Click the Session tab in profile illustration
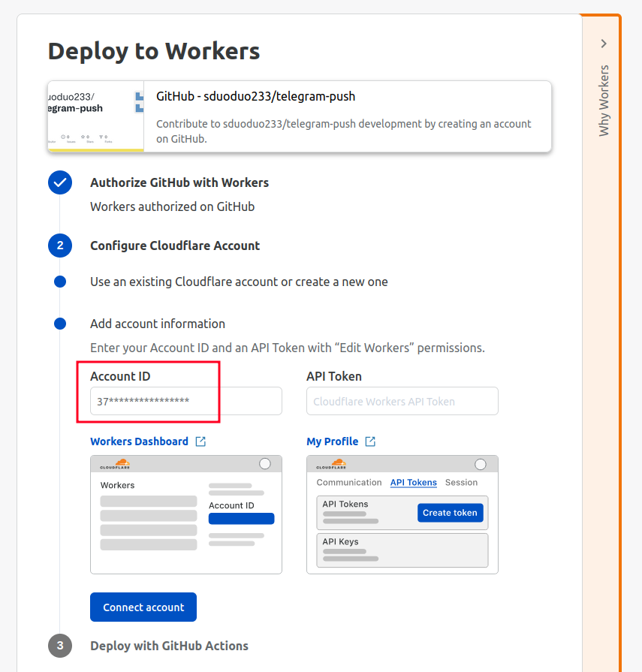This screenshot has width=642, height=672. tap(461, 483)
